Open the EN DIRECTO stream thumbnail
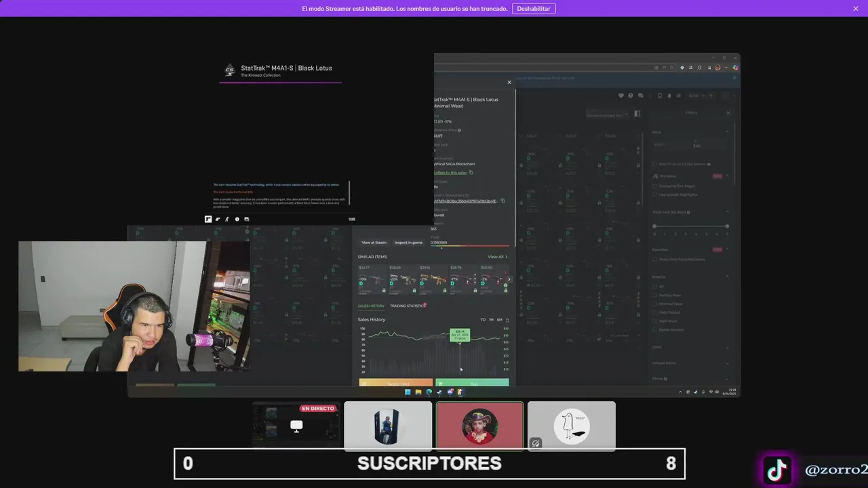This screenshot has width=868, height=488. click(296, 425)
